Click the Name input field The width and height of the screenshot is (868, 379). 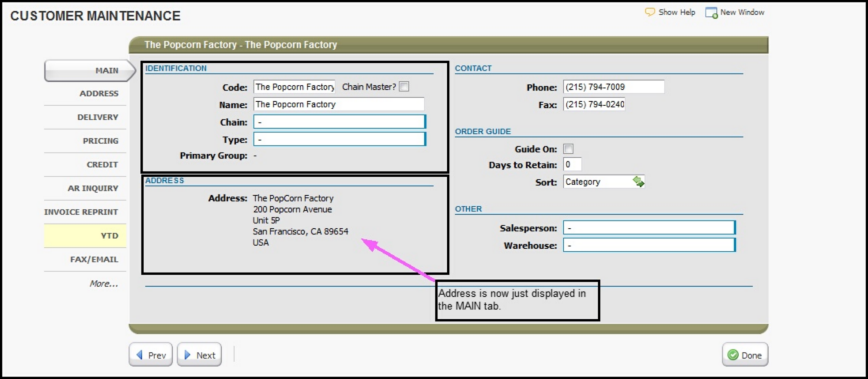coord(339,104)
